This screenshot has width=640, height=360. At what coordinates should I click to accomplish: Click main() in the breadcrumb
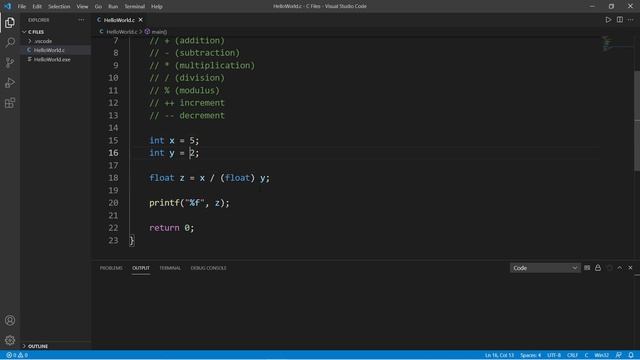(159, 31)
